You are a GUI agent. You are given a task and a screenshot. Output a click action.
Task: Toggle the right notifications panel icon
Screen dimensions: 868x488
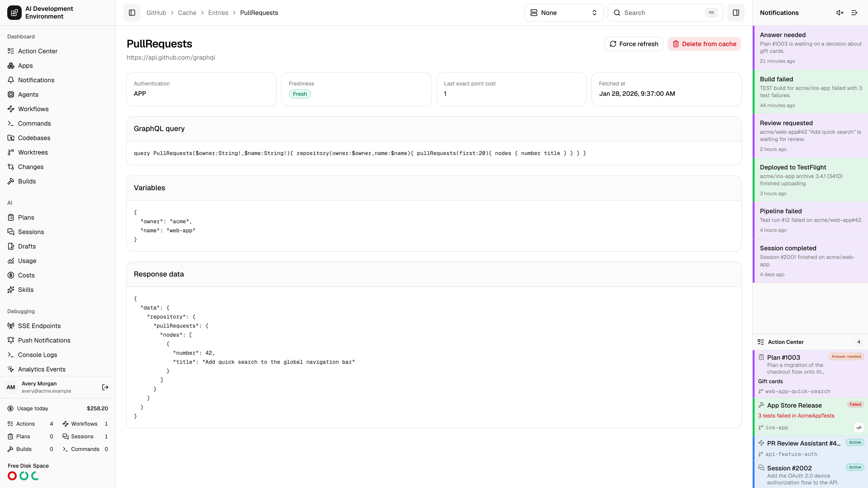pyautogui.click(x=736, y=13)
